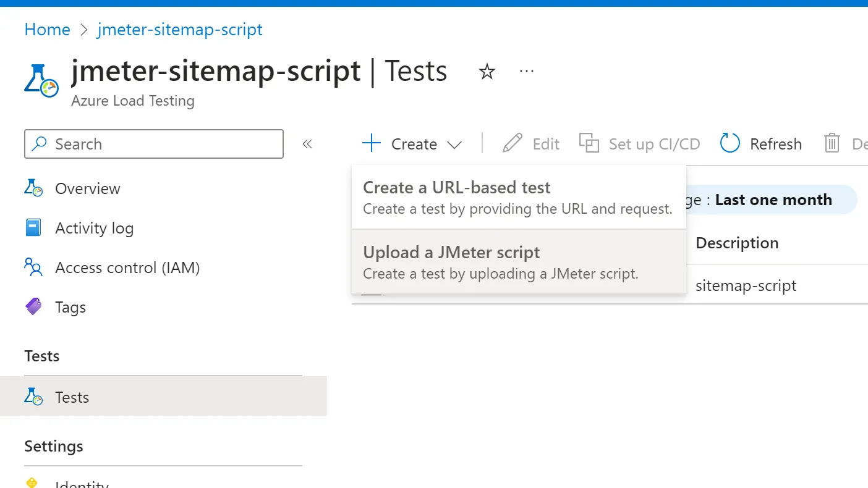The width and height of the screenshot is (868, 488).
Task: Click the Last one month filter pill
Action: click(x=773, y=200)
